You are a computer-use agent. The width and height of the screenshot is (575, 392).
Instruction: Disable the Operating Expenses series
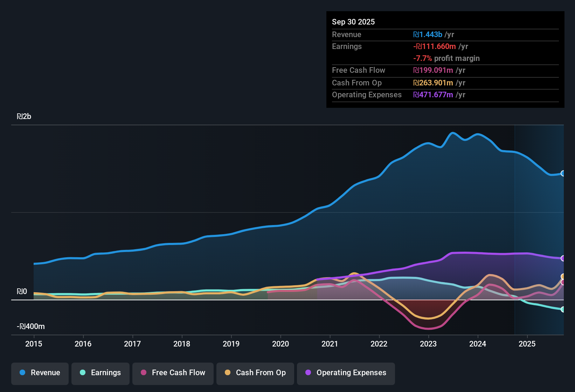click(x=346, y=373)
